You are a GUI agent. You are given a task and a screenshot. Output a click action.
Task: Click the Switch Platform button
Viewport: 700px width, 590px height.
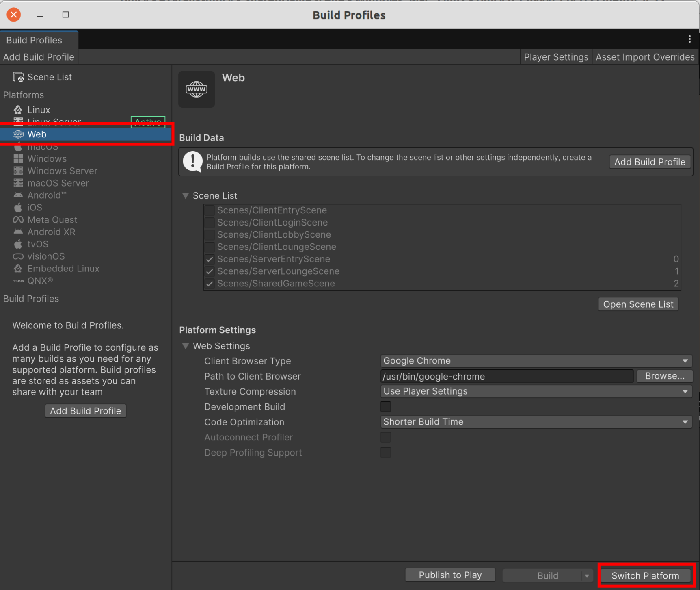(645, 575)
